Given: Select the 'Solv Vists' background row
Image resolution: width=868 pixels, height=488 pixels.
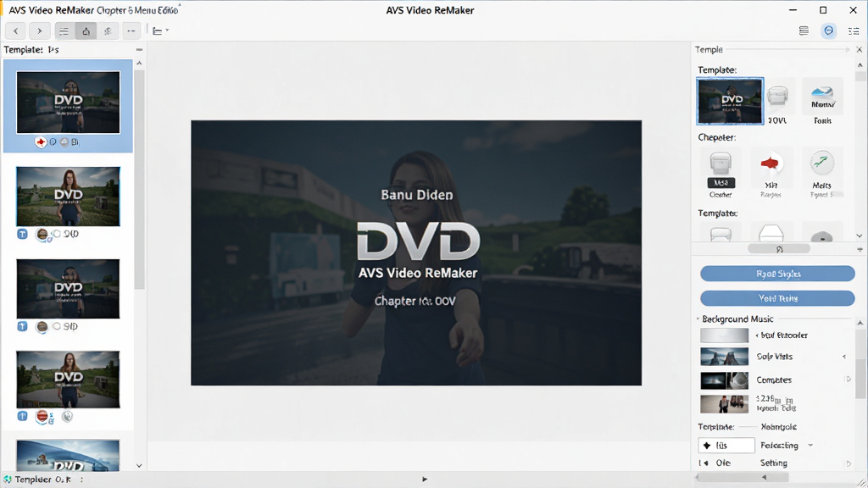Looking at the screenshot, I should pyautogui.click(x=773, y=357).
